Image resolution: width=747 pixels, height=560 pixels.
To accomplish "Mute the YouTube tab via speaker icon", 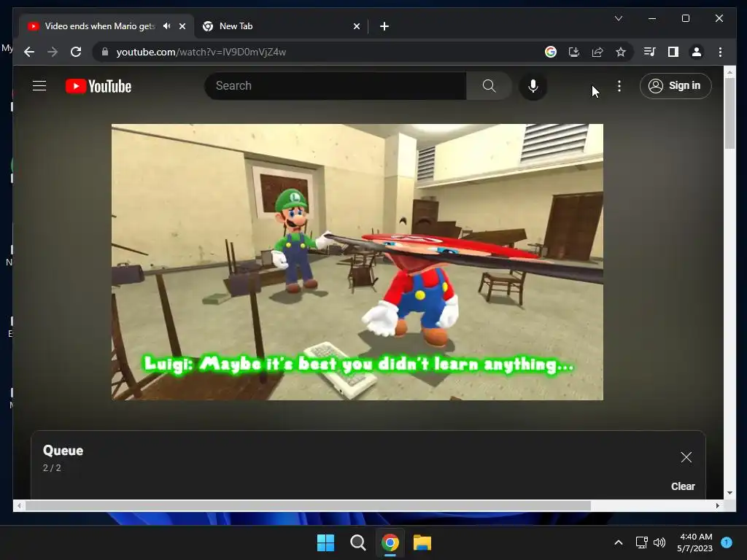I will [167, 26].
